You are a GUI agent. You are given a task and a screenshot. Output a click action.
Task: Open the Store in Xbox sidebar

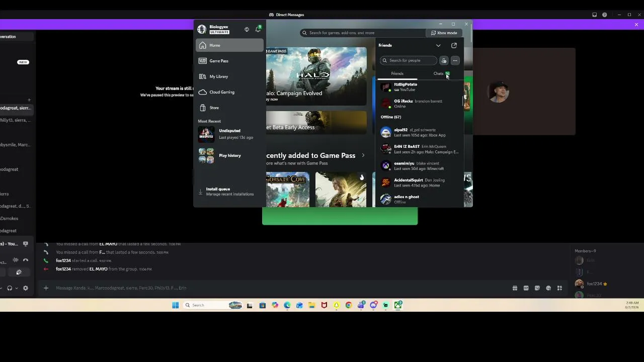229,108
